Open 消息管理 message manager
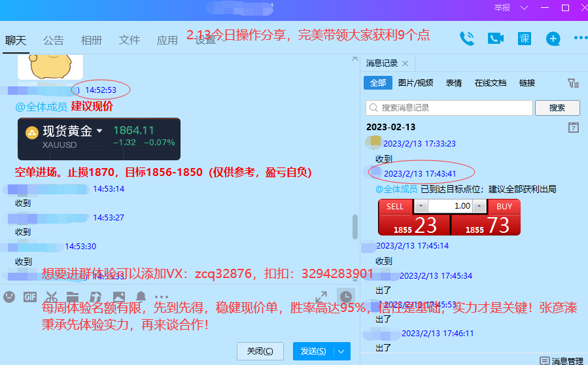 click(561, 361)
